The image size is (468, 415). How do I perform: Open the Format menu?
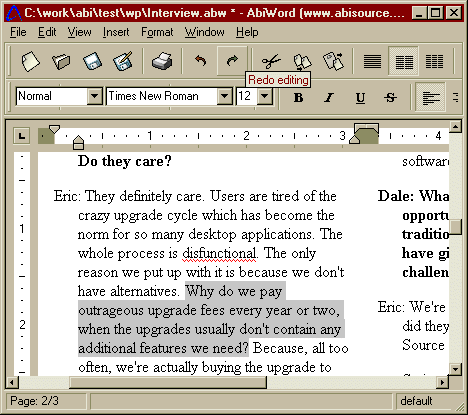(157, 32)
